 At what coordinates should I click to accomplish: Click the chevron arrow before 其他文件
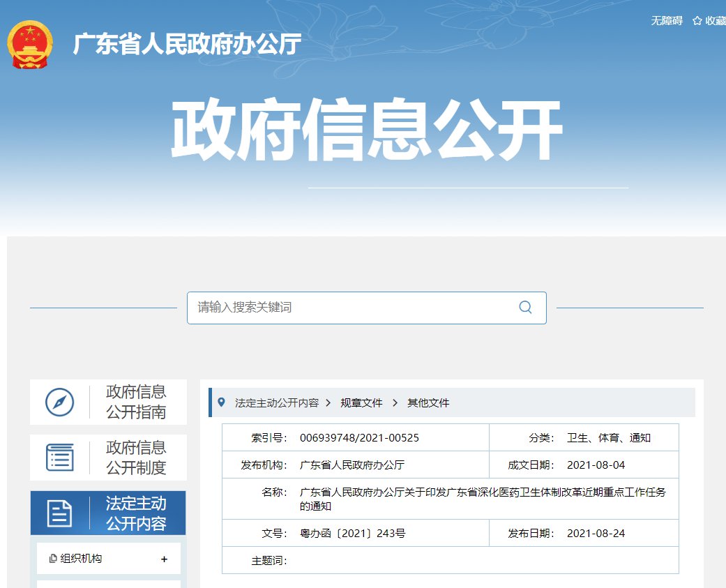click(x=395, y=402)
